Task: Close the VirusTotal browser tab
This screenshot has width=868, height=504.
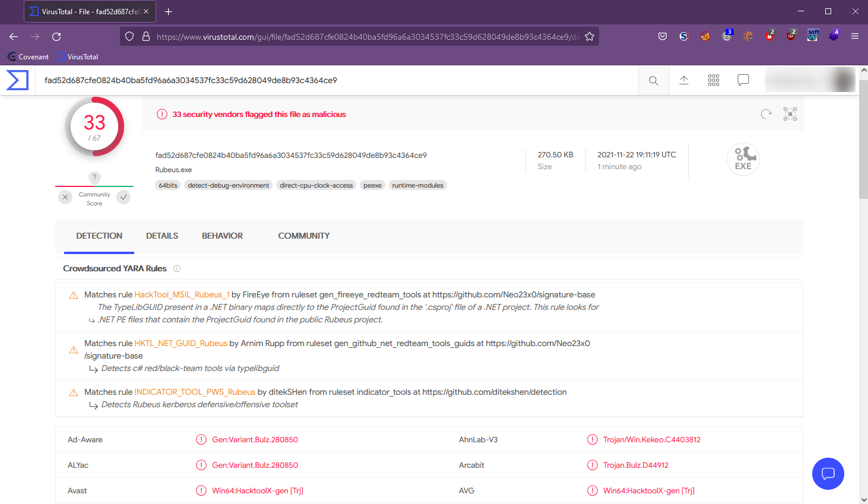Action: click(x=146, y=11)
